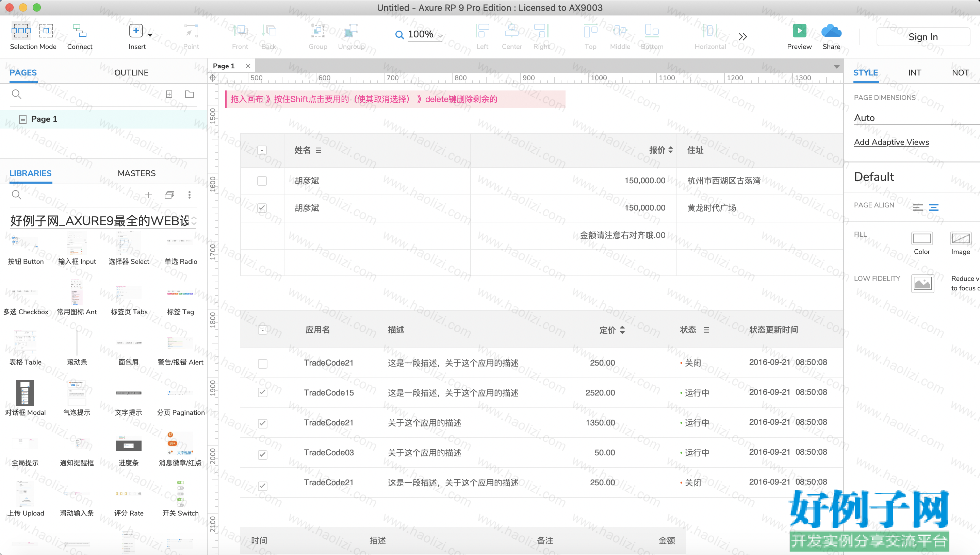This screenshot has height=555, width=980.
Task: Add a new folder in Pages
Action: coord(190,94)
